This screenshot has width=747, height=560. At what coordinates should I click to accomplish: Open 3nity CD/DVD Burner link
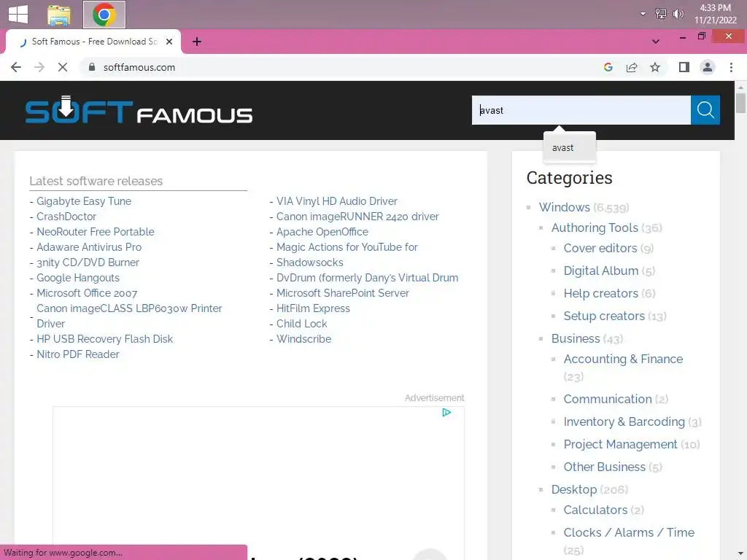pos(88,262)
